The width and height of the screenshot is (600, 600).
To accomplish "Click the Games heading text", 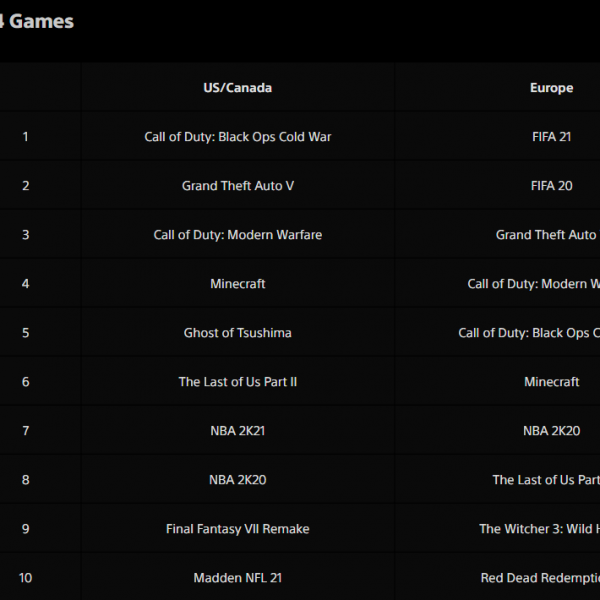I will pyautogui.click(x=41, y=21).
